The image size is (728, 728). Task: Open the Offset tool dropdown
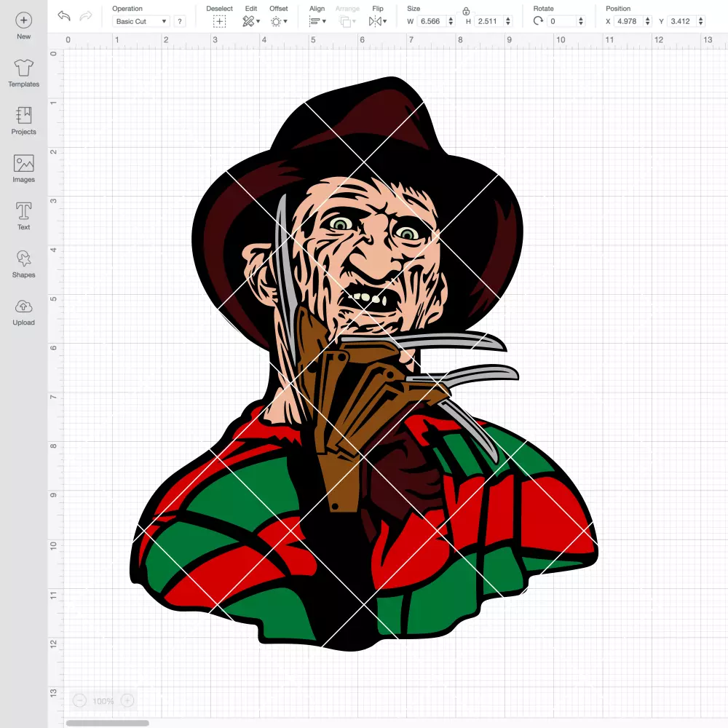point(279,21)
